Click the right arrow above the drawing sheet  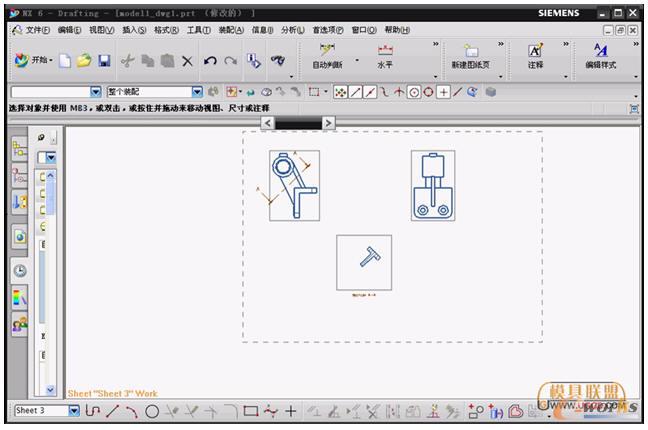point(328,123)
